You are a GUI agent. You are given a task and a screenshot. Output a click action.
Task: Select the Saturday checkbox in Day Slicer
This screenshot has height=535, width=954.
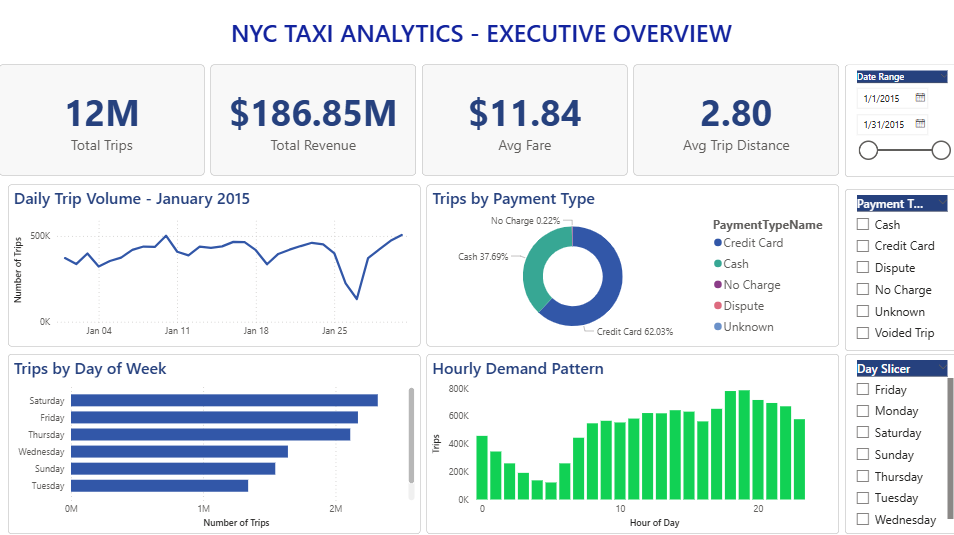click(863, 432)
